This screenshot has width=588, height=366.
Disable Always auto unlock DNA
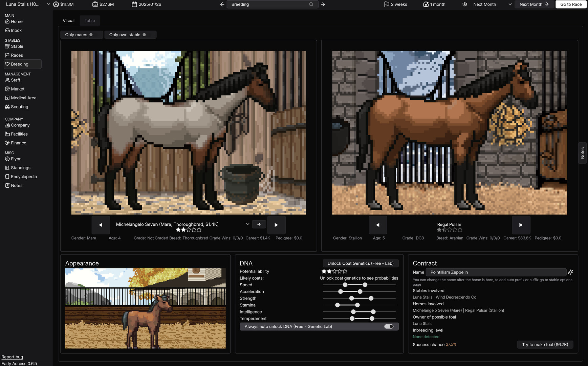tap(389, 326)
